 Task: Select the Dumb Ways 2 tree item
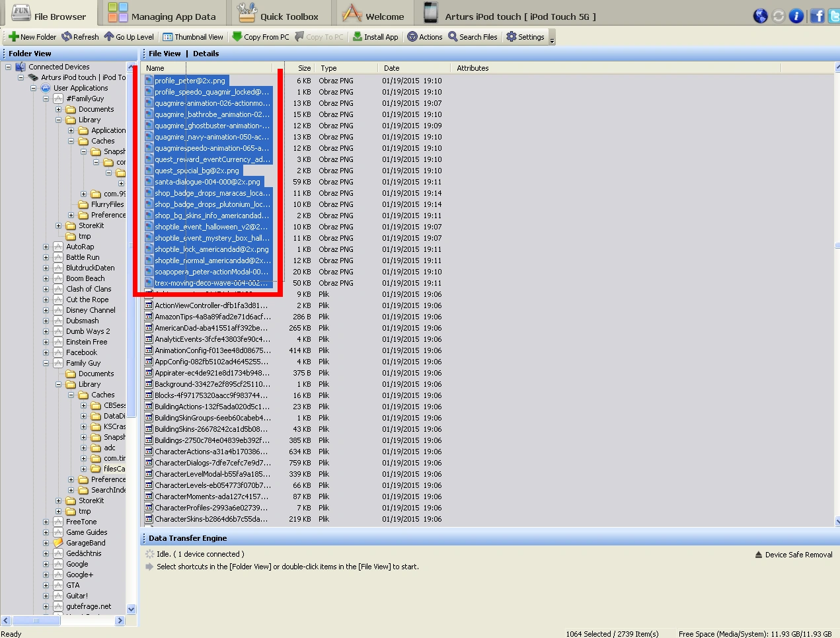tap(88, 331)
